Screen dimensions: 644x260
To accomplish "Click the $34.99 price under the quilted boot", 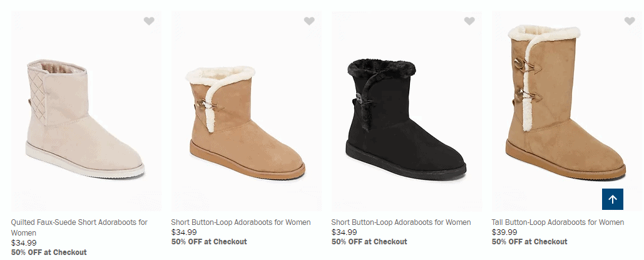I will [x=24, y=243].
